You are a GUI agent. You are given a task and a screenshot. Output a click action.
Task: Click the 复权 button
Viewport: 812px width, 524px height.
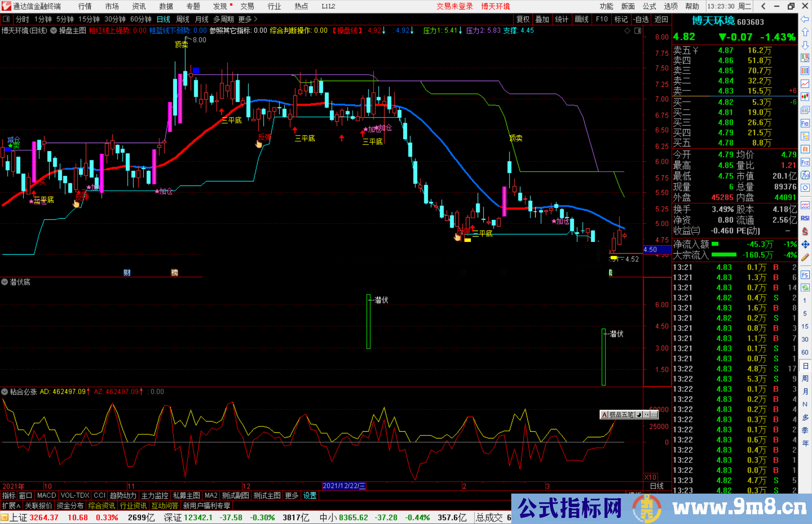coord(523,19)
